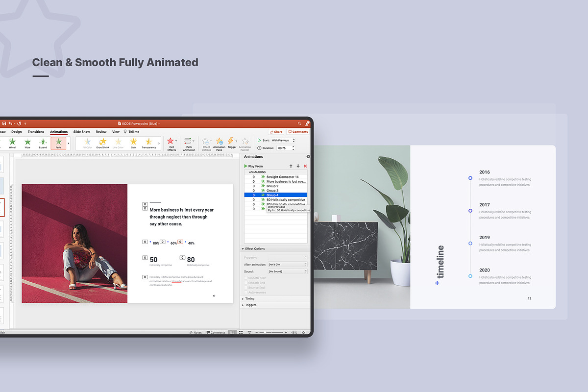The image size is (588, 392).
Task: Click Notes in status bar
Action: click(x=196, y=332)
